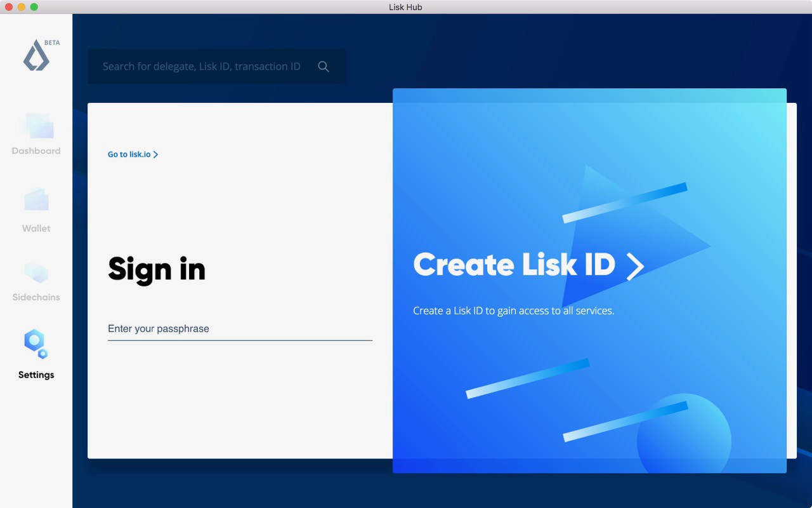
Task: Click the Create a Lisk ID description text
Action: [513, 311]
